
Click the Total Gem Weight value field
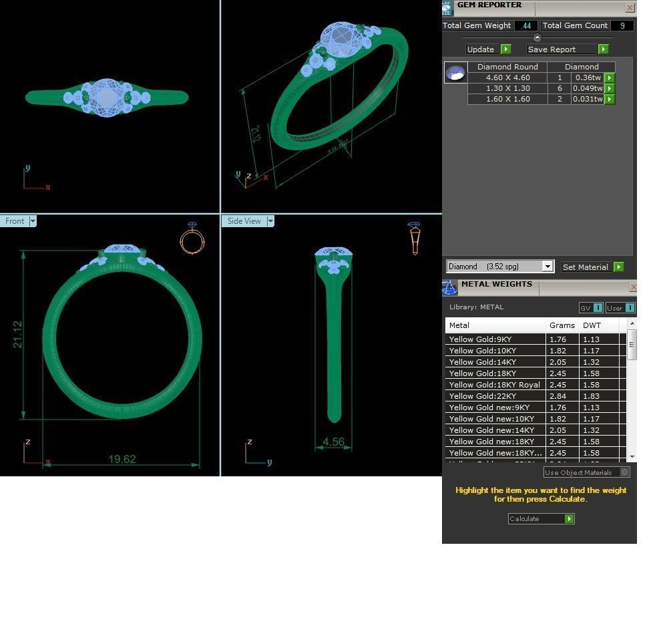526,25
